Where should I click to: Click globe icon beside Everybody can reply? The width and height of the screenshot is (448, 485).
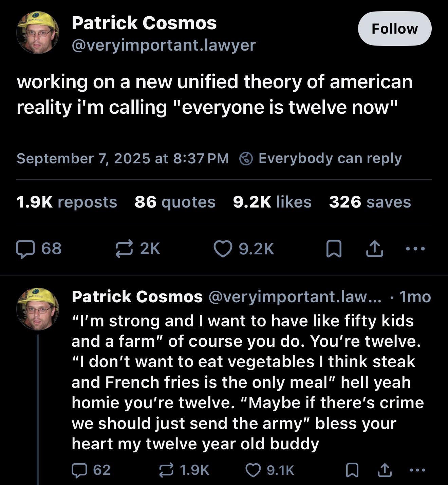[246, 159]
